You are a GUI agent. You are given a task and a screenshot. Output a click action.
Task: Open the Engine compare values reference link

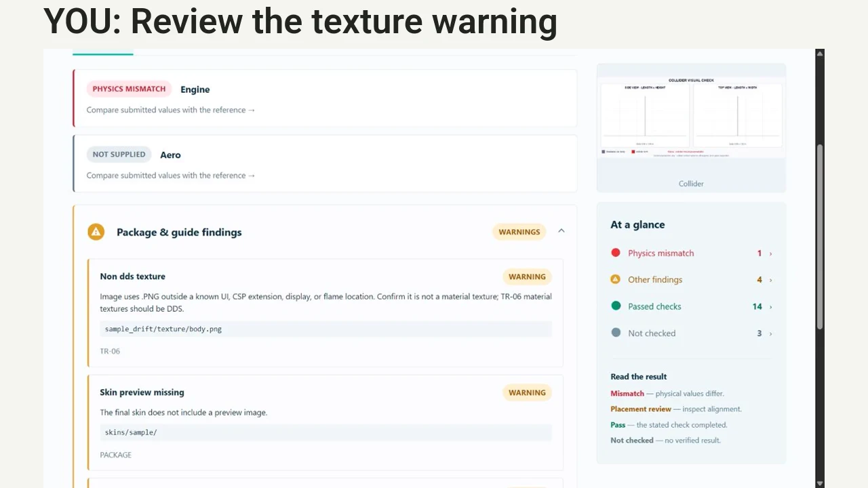171,110
